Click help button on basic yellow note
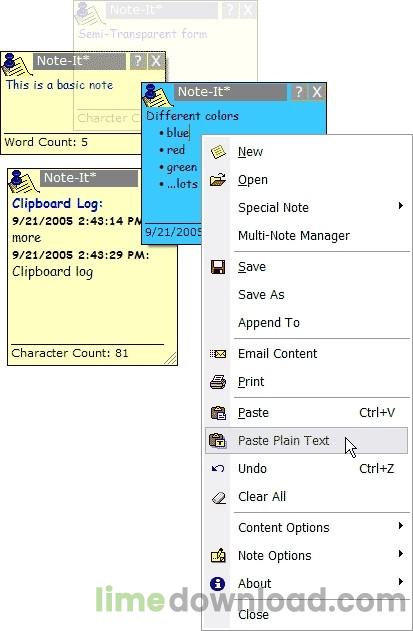413x631 pixels. (138, 61)
